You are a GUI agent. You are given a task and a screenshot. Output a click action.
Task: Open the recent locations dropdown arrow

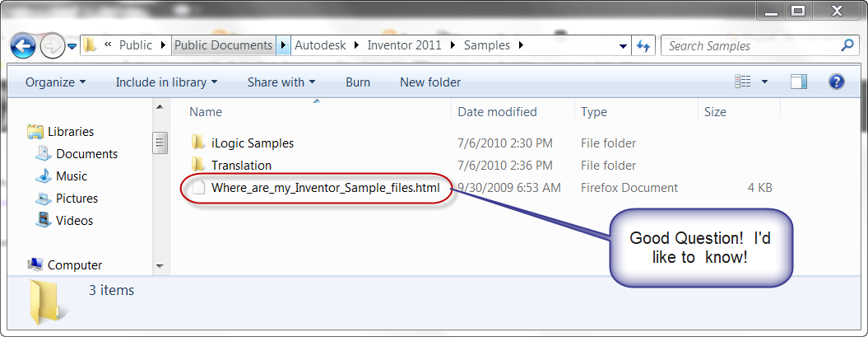[72, 46]
